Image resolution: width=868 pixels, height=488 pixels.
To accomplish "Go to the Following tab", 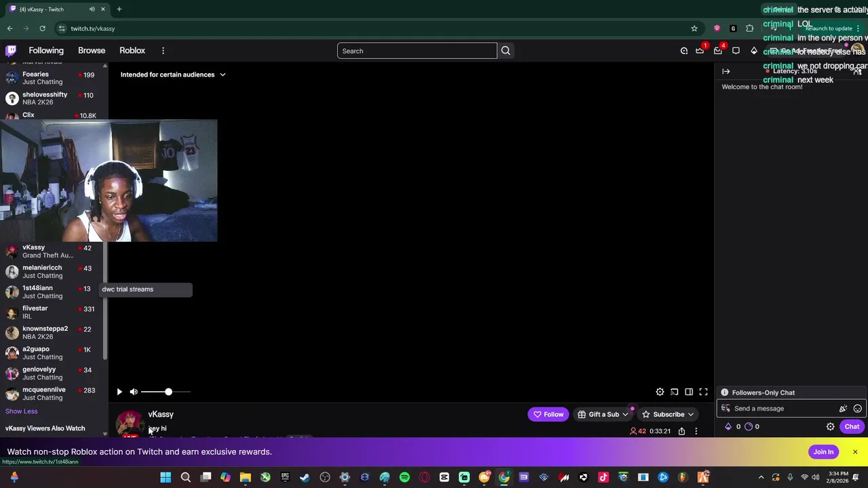I will (x=46, y=51).
